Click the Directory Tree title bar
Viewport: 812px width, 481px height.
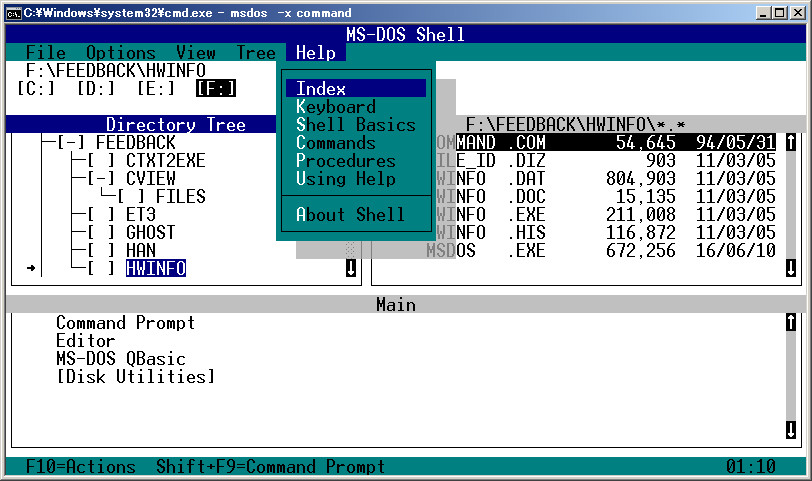click(176, 124)
